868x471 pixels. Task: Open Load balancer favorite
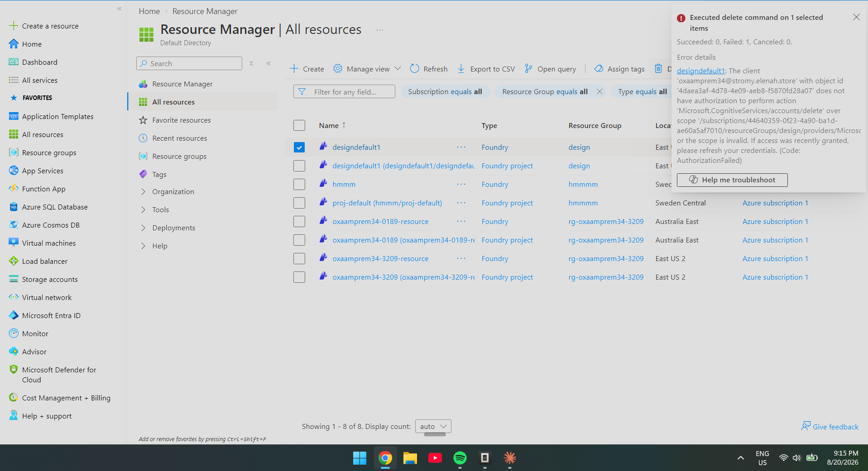(x=44, y=261)
